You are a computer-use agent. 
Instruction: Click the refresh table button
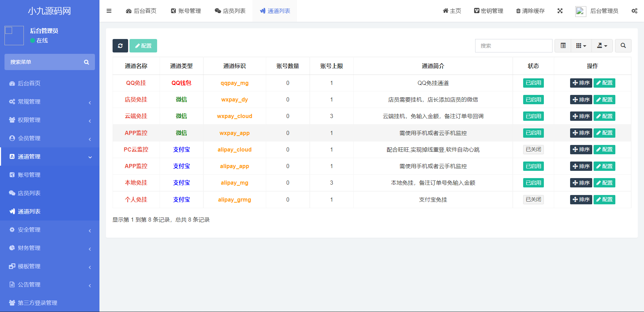pyautogui.click(x=120, y=46)
